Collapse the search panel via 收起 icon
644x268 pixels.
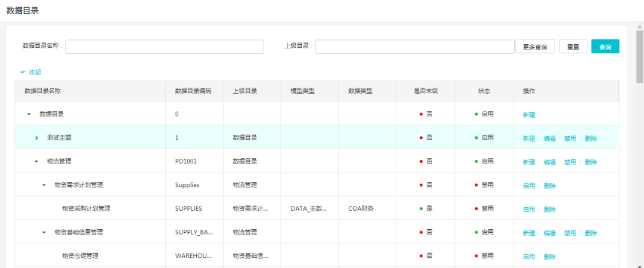[23, 72]
